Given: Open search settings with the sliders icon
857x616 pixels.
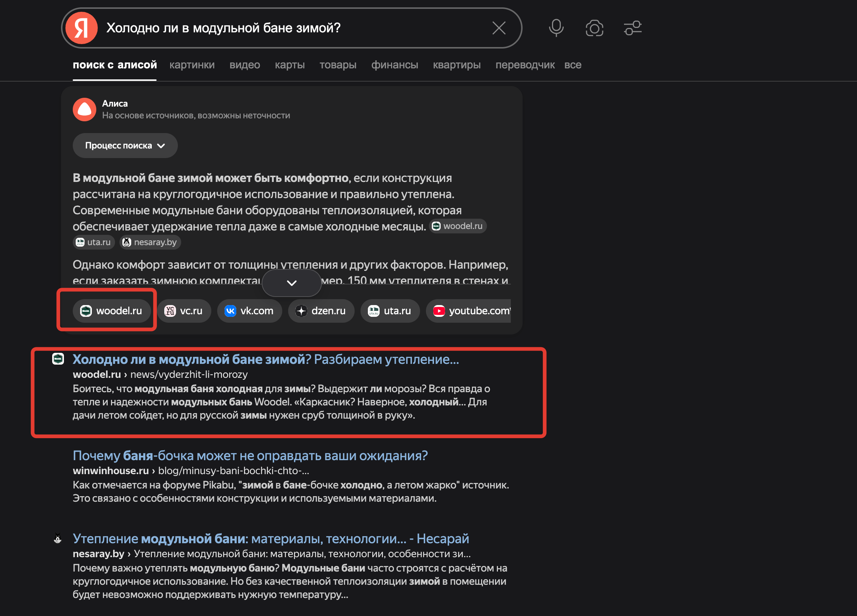Looking at the screenshot, I should click(632, 28).
